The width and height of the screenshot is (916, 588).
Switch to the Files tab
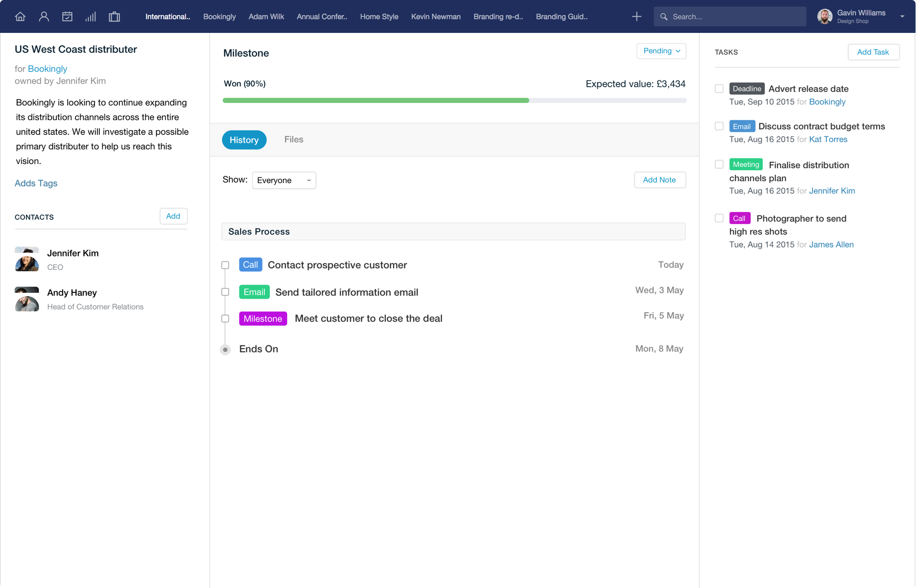293,140
